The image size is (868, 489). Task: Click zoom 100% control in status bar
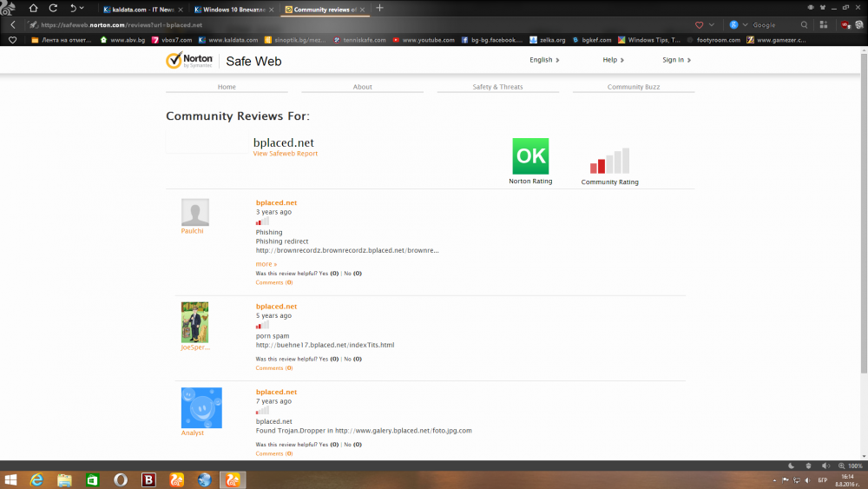(851, 466)
